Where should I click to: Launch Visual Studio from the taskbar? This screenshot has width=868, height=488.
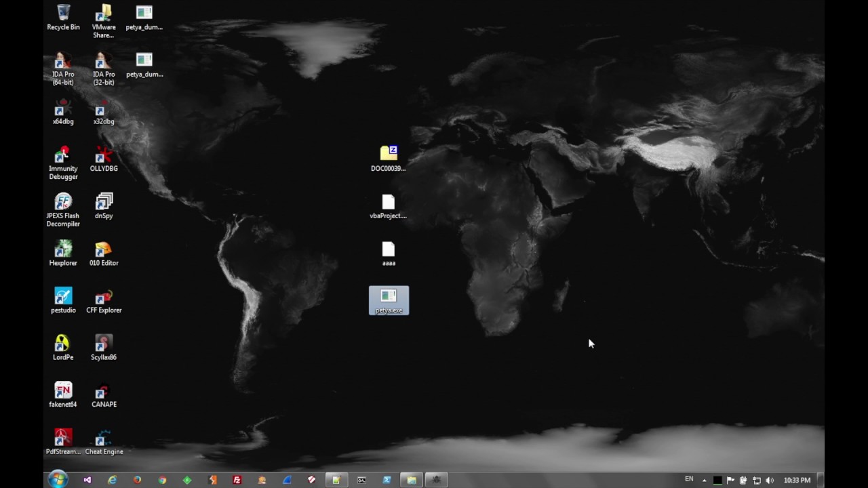[x=87, y=480]
